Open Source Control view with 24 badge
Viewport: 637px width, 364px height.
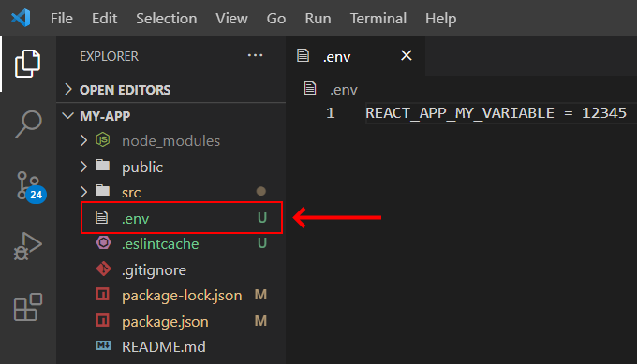[31, 186]
